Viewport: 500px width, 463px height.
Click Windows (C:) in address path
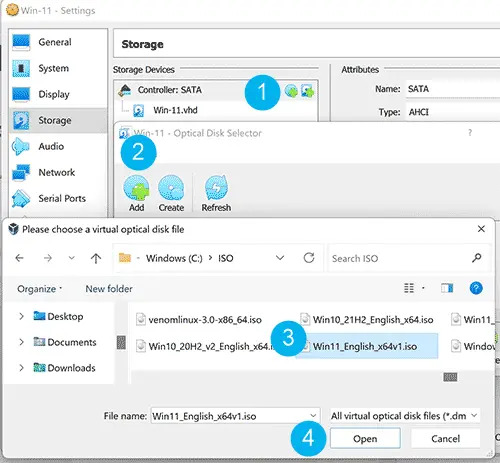(x=174, y=258)
